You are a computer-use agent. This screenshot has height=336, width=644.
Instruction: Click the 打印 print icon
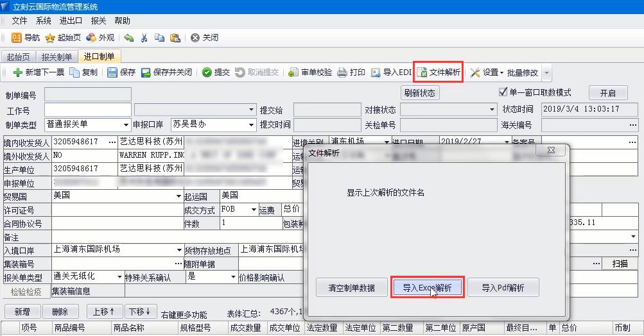pyautogui.click(x=342, y=72)
